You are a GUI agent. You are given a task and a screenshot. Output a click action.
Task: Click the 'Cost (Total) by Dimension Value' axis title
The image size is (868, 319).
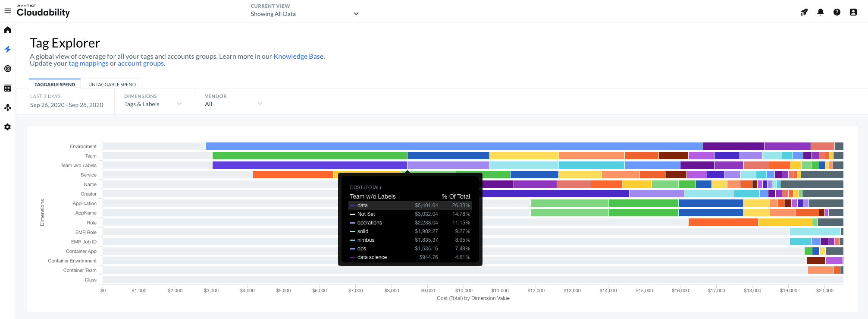pos(473,298)
